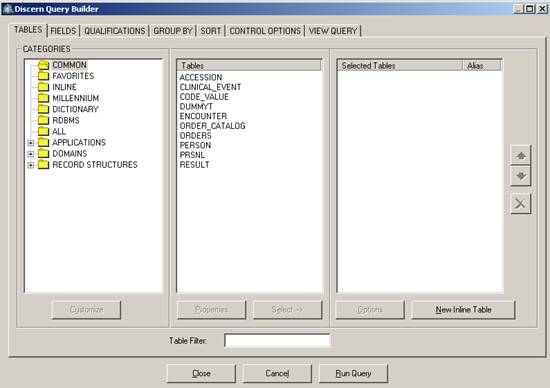The height and width of the screenshot is (388, 550).
Task: Click the Tables column header
Action: [x=249, y=66]
